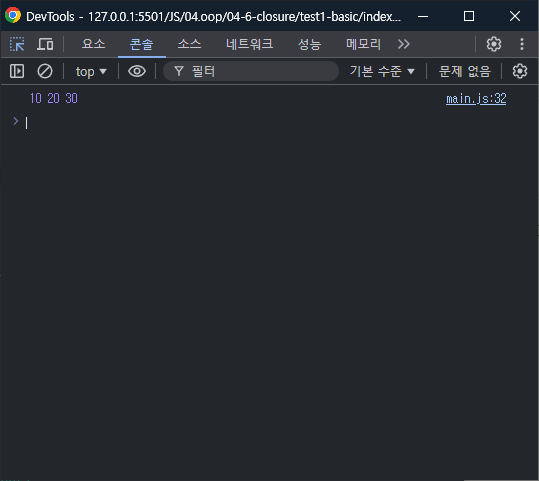This screenshot has width=539, height=481.
Task: Open the 기본 수준 log level dropdown
Action: [382, 72]
